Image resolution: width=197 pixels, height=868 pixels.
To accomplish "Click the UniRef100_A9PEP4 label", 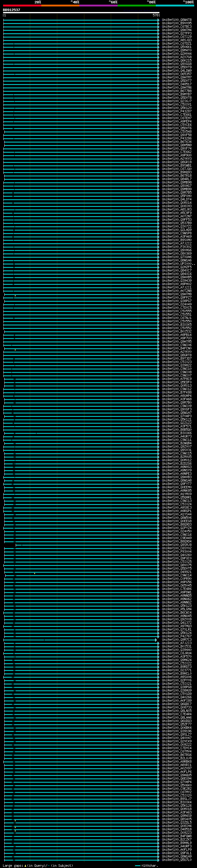I will tap(176, 122).
